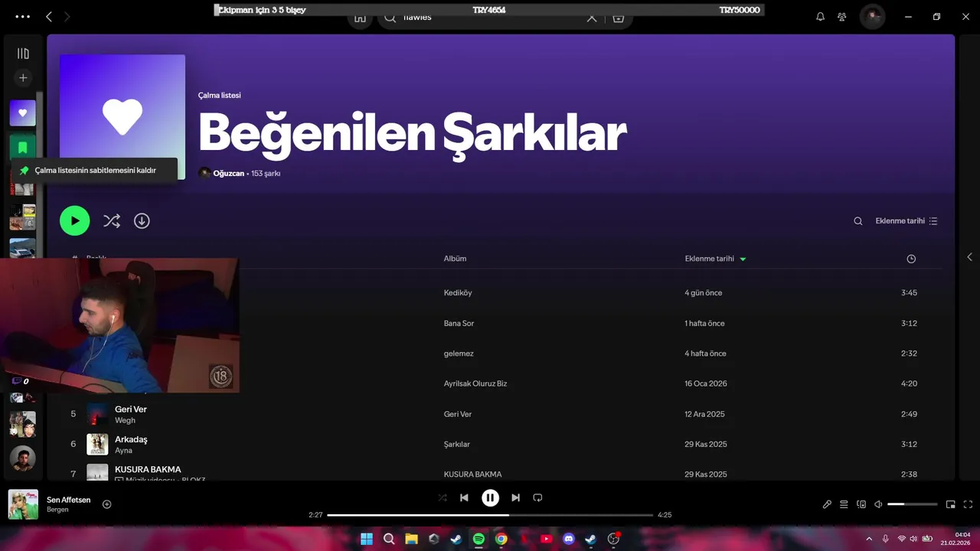Toggle the full screen icon
Image resolution: width=980 pixels, height=551 pixels.
click(x=968, y=504)
